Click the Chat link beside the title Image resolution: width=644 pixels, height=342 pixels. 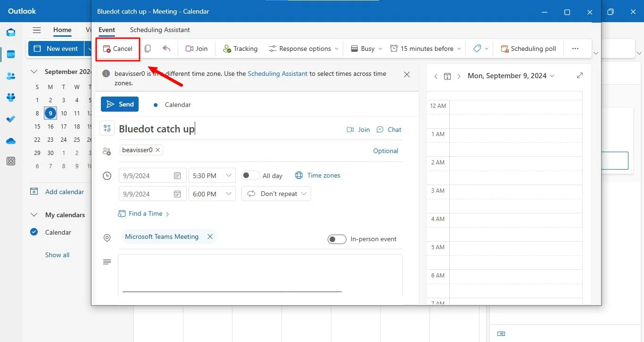(389, 130)
